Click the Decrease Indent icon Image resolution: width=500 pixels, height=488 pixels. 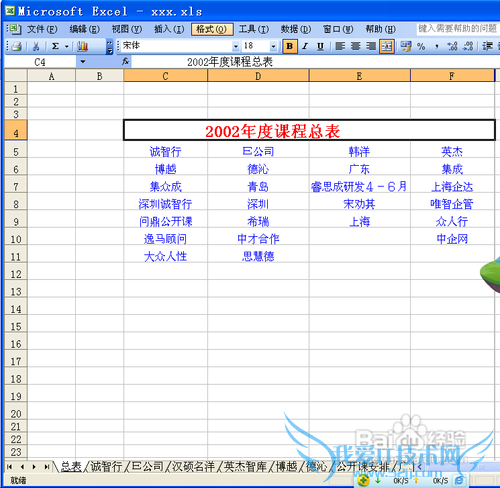[x=488, y=46]
